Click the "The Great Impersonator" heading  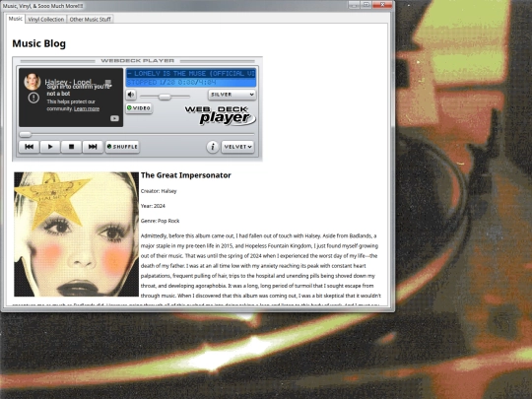pos(186,175)
